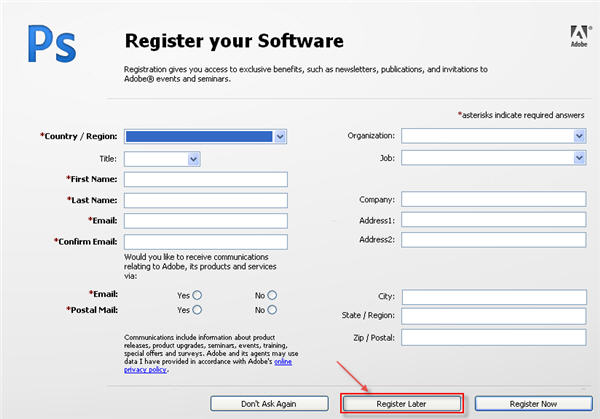Screen dimensions: 600x419
Task: Select the Email input field
Action: [x=206, y=221]
